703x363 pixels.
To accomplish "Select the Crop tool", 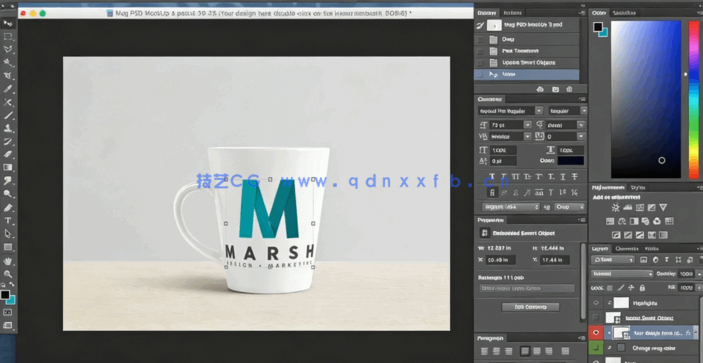I will (x=8, y=75).
